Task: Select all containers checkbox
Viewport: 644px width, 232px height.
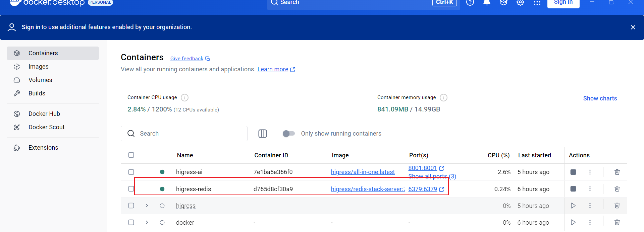Action: point(131,155)
